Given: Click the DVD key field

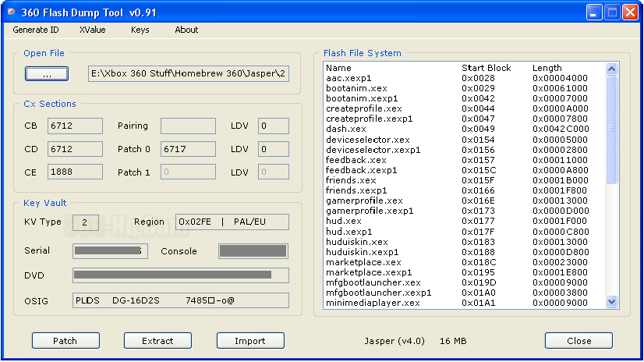Looking at the screenshot, I should pyautogui.click(x=181, y=275).
